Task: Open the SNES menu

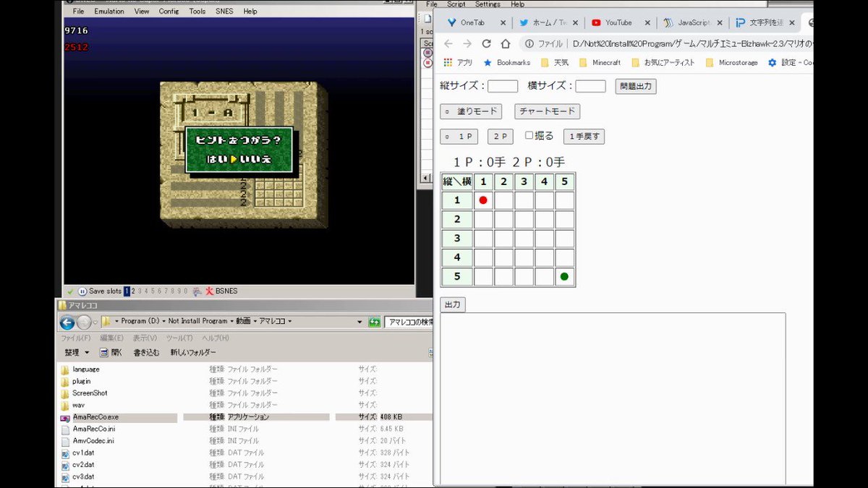Action: (224, 12)
